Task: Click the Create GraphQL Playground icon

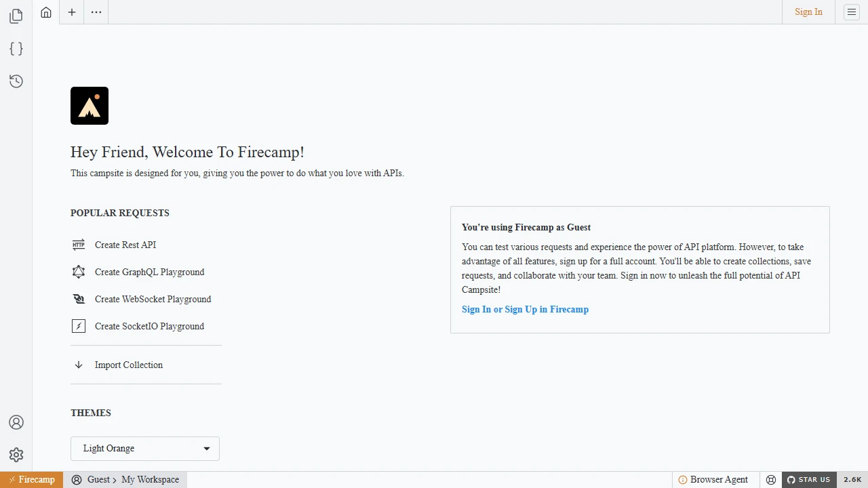Action: pyautogui.click(x=78, y=272)
